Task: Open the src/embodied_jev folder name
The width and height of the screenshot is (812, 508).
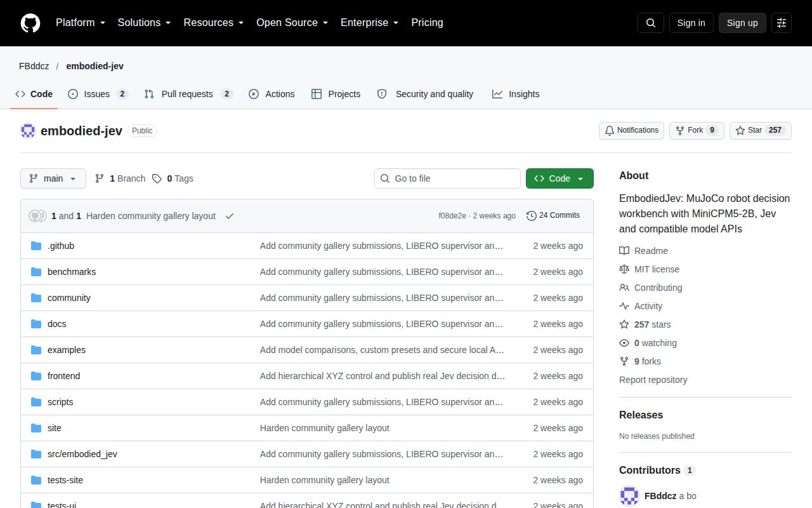Action: [82, 454]
